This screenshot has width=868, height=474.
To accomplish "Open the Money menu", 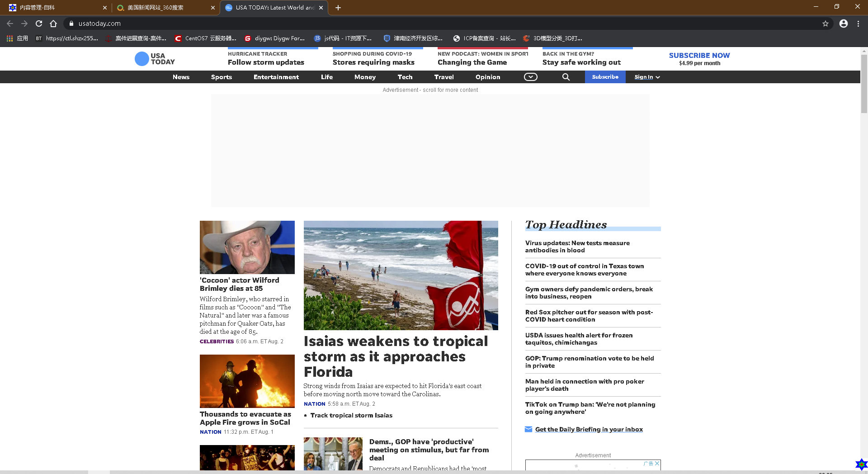I will (365, 77).
